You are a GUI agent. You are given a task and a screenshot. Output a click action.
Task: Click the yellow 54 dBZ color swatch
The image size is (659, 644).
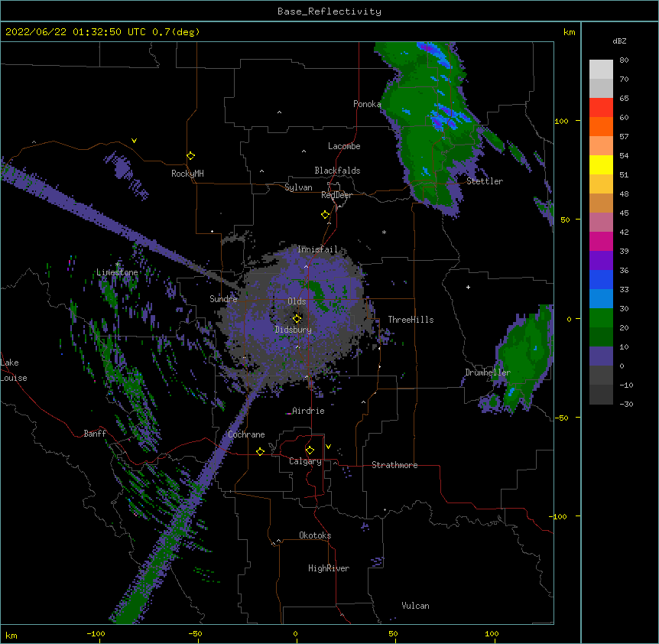tap(601, 164)
